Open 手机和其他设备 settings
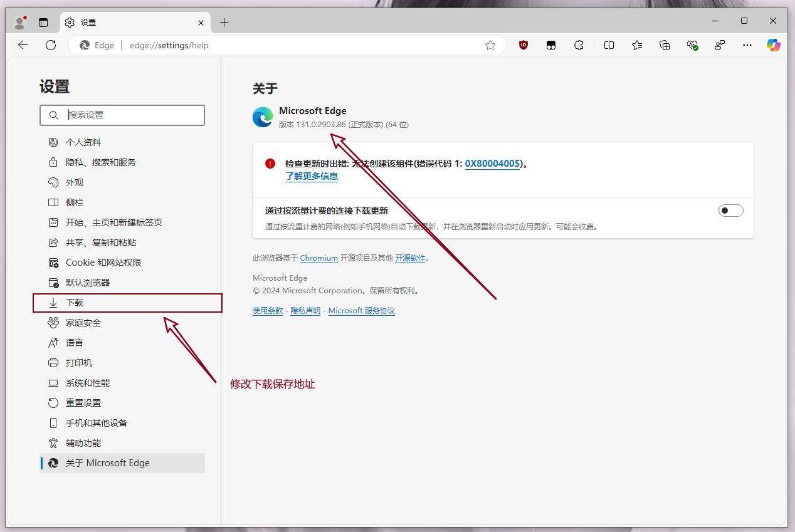This screenshot has width=795, height=532. (122, 423)
